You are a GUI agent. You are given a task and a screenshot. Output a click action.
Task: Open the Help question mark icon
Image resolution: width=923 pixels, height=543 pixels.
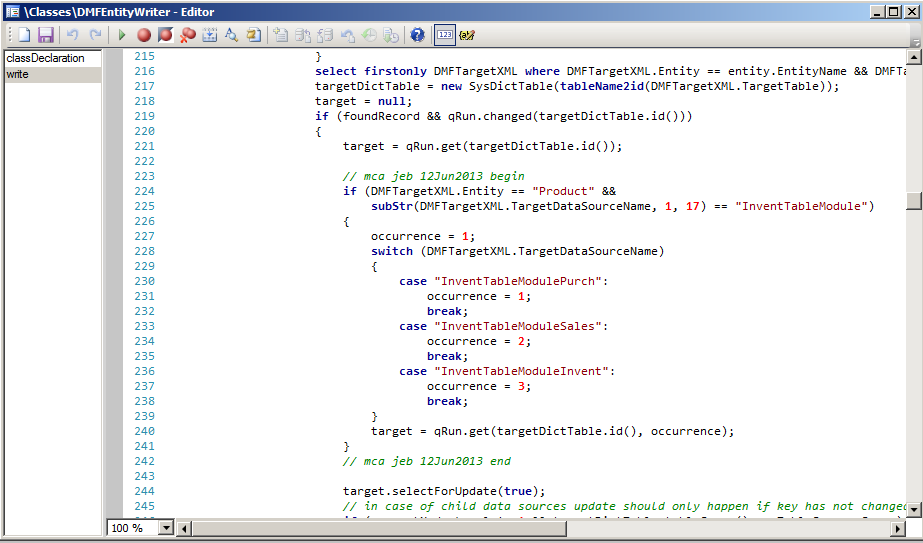click(417, 35)
